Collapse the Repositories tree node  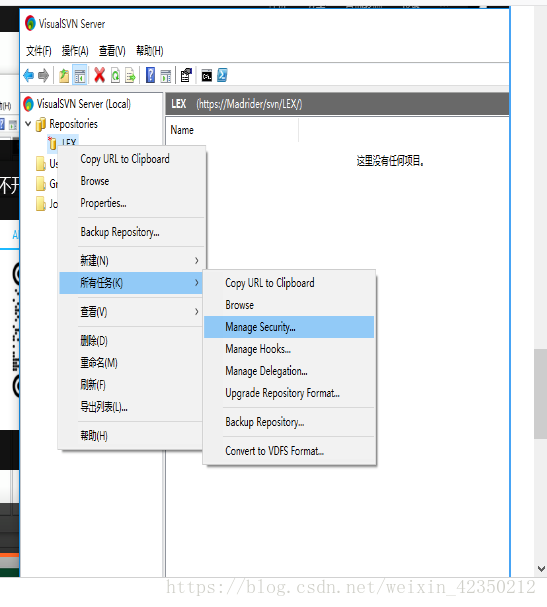click(x=28, y=124)
